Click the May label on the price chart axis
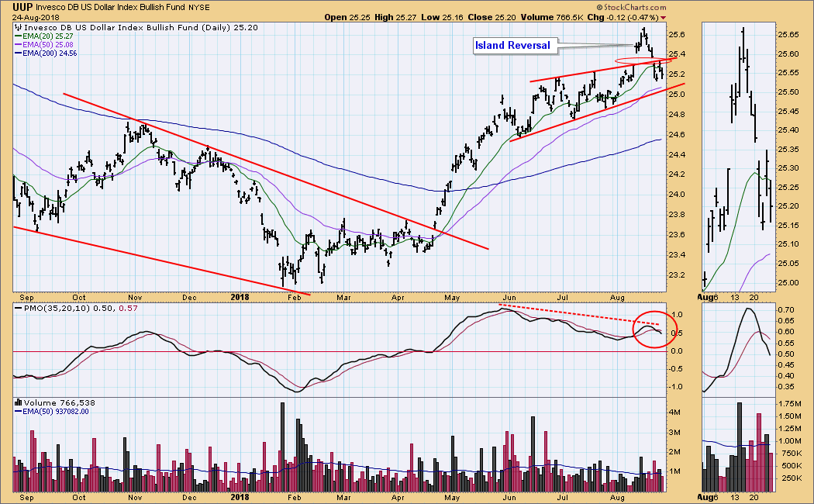Viewport: 814px width, 504px height. [x=452, y=298]
